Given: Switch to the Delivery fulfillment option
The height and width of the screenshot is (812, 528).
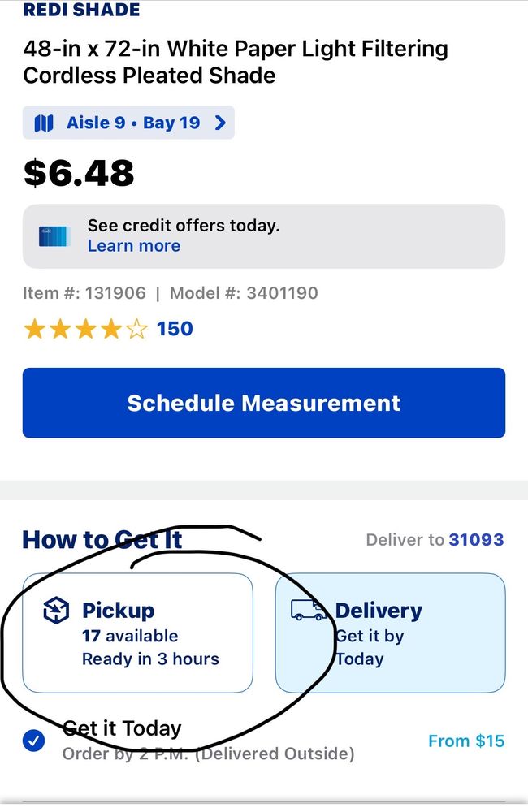Looking at the screenshot, I should (x=390, y=633).
